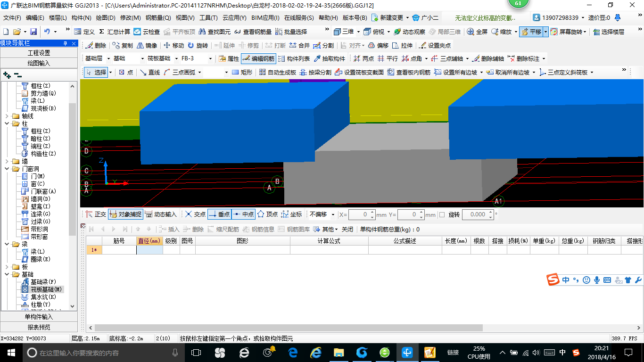The height and width of the screenshot is (362, 644).
Task: Click the 定义 define button
Action: (x=85, y=32)
